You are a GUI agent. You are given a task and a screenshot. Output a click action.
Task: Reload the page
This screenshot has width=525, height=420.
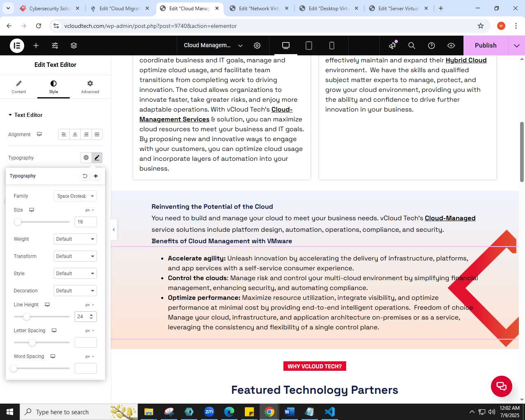point(39,26)
